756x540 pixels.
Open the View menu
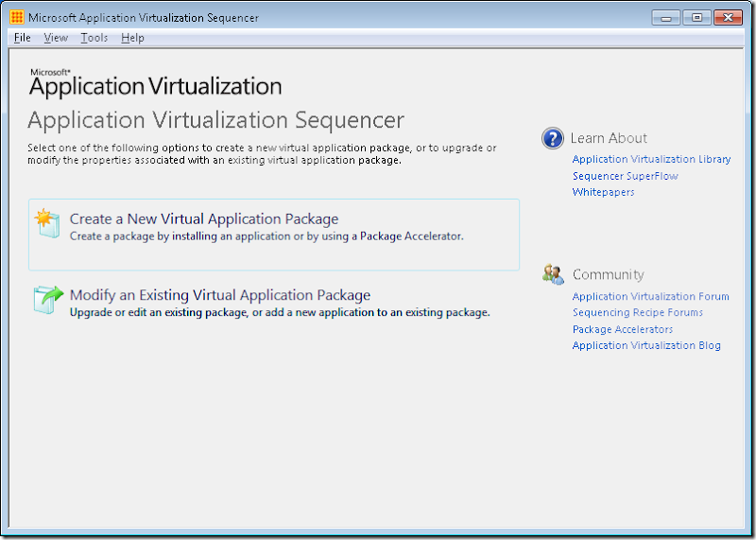pos(56,38)
